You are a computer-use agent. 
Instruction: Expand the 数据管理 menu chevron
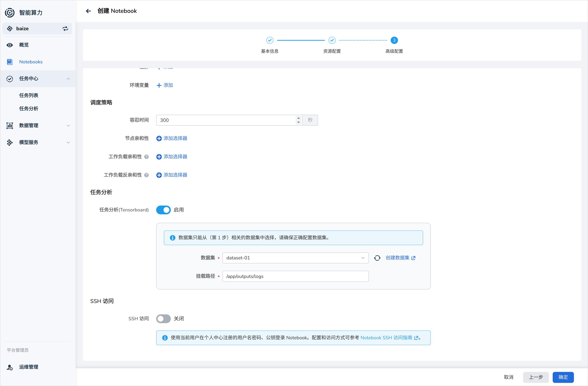coord(68,126)
